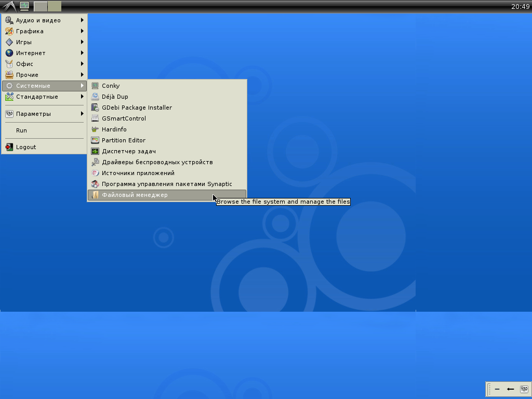
Task: Click the GSmartControl drive icon
Action: tap(95, 118)
